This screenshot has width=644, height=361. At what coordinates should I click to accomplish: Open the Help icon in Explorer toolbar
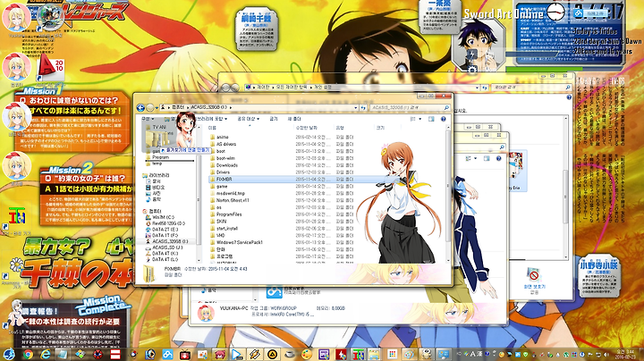click(443, 119)
